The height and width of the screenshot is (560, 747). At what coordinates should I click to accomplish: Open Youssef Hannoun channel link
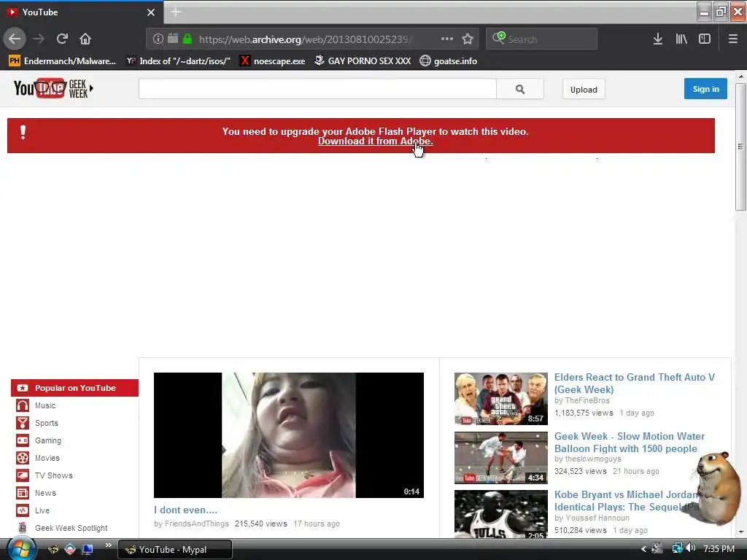coord(597,518)
